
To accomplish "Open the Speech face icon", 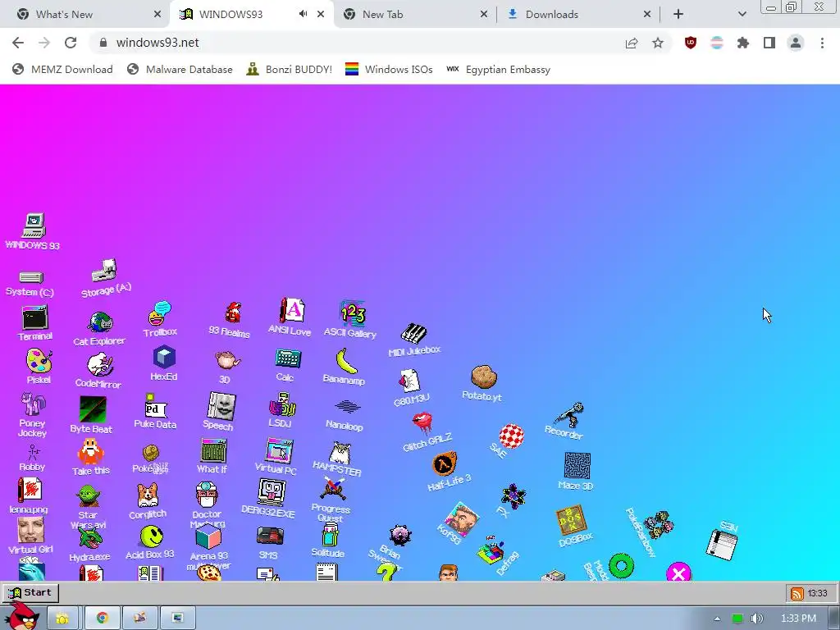I will point(221,405).
